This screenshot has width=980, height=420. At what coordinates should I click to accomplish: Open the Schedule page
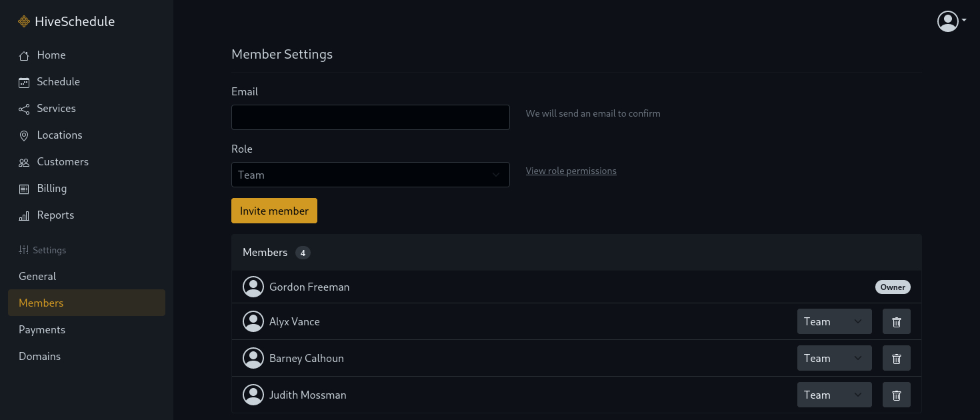coord(87,82)
